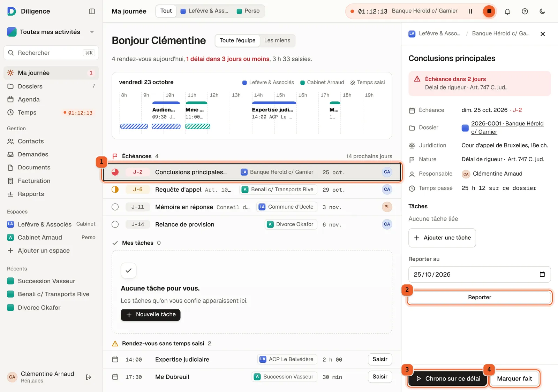Screen dimensions: 558x392
Task: Click Ajouter une tâche
Action: [x=442, y=238]
